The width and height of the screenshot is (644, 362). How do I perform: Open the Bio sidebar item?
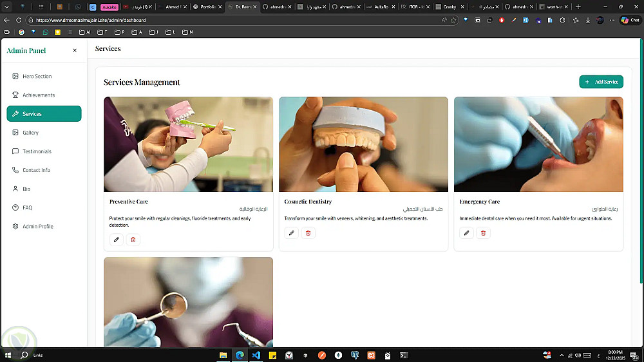click(x=44, y=189)
